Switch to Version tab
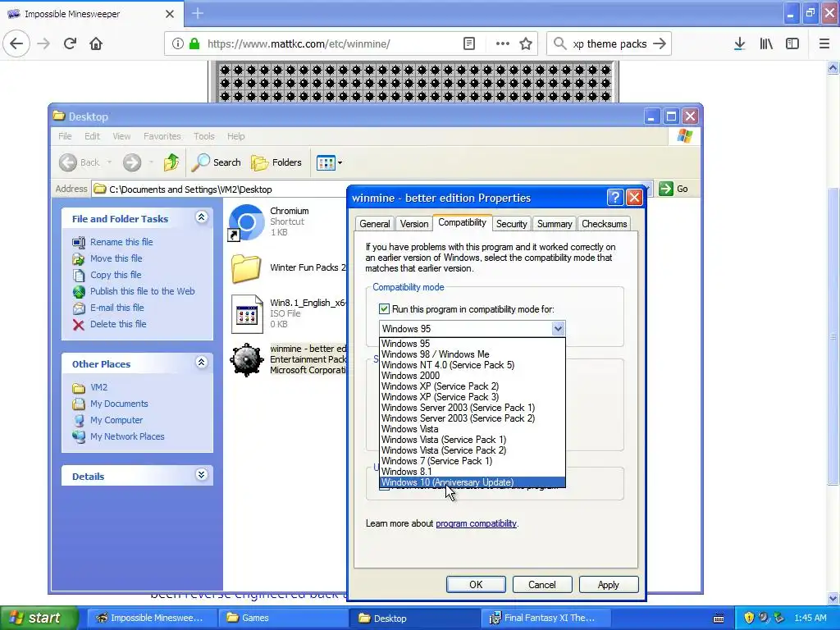The image size is (840, 630). [x=414, y=224]
